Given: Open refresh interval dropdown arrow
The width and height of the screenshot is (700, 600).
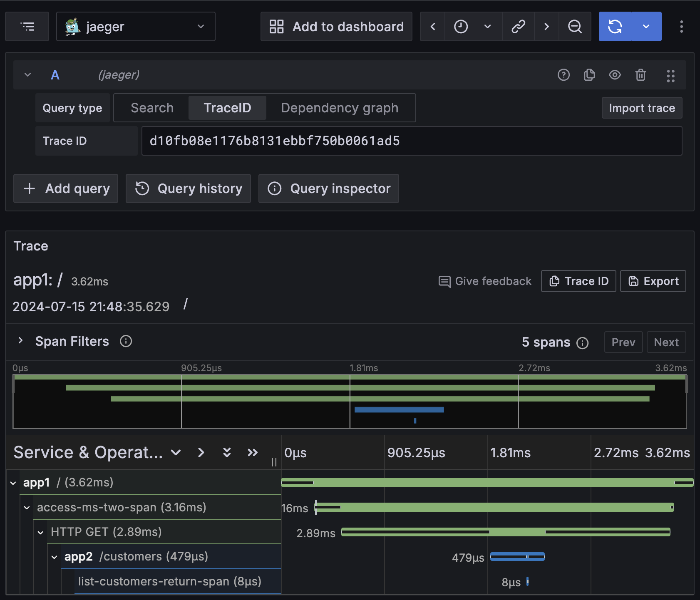Looking at the screenshot, I should pyautogui.click(x=646, y=27).
